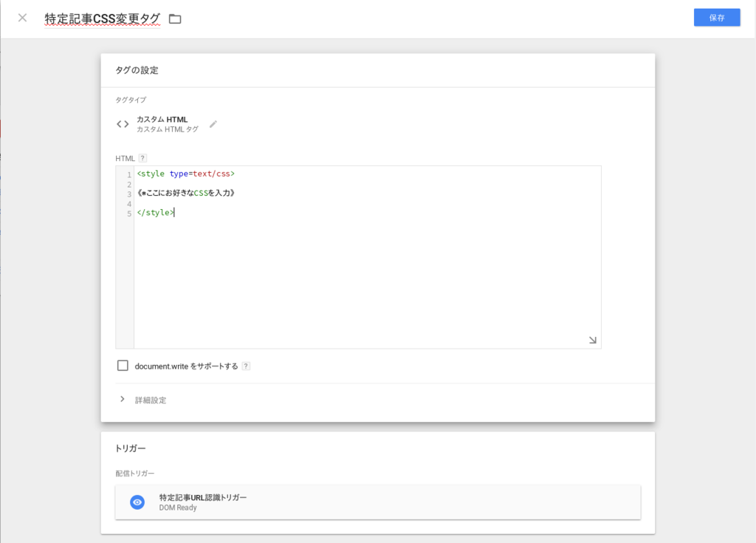Click the folder icon next to tag name
This screenshot has width=756, height=543.
[x=175, y=18]
